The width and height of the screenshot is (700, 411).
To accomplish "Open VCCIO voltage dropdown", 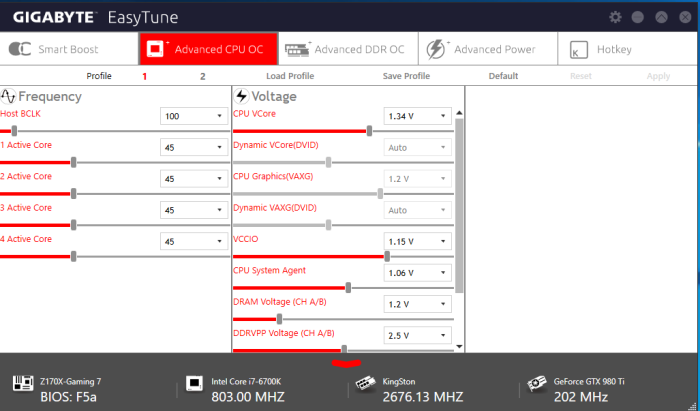I will pos(417,241).
